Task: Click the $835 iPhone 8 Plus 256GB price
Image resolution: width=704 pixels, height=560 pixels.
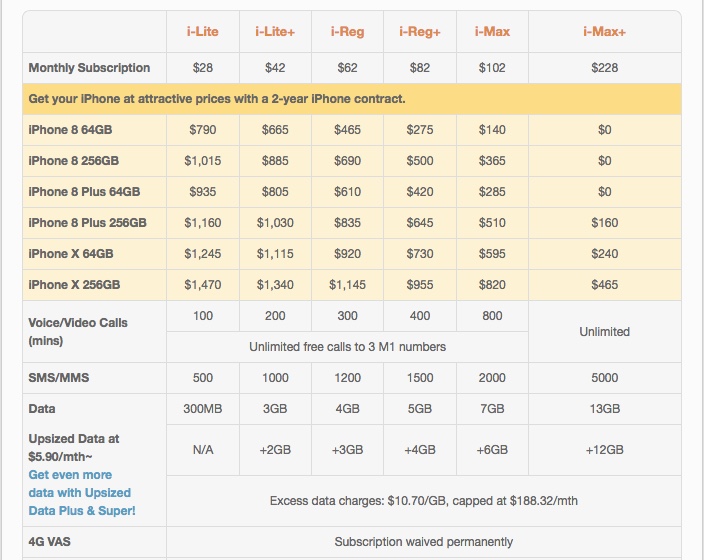Action: pos(348,223)
